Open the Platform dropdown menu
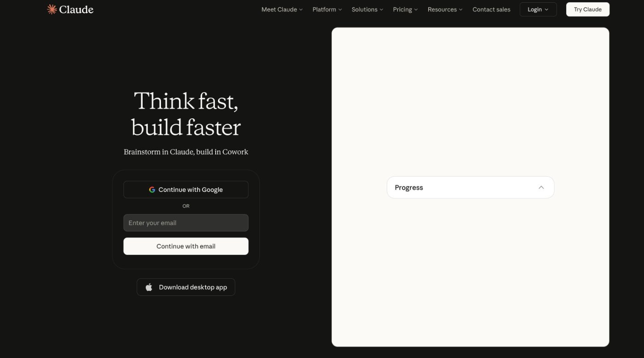This screenshot has height=358, width=644. click(327, 9)
